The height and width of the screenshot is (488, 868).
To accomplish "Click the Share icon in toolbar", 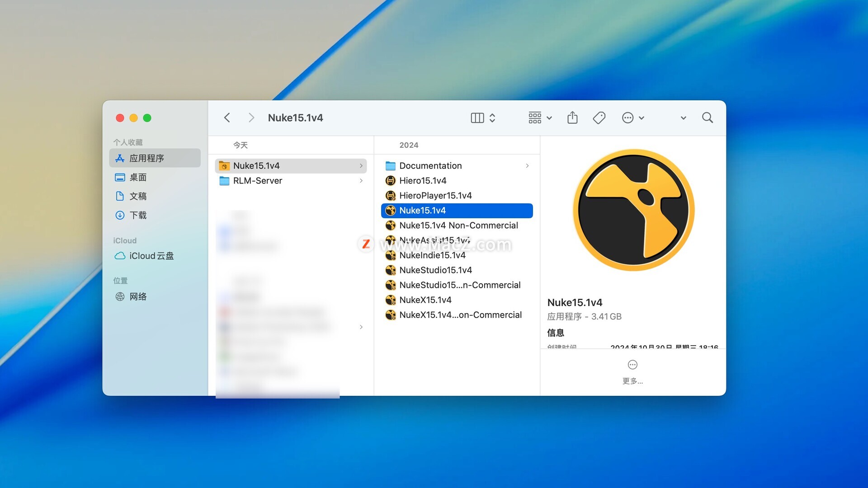I will 572,117.
